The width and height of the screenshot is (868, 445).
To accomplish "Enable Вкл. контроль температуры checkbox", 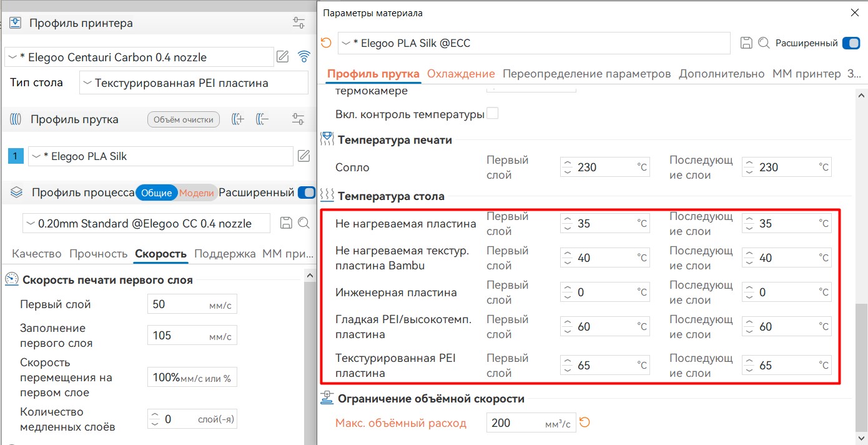I will [493, 114].
